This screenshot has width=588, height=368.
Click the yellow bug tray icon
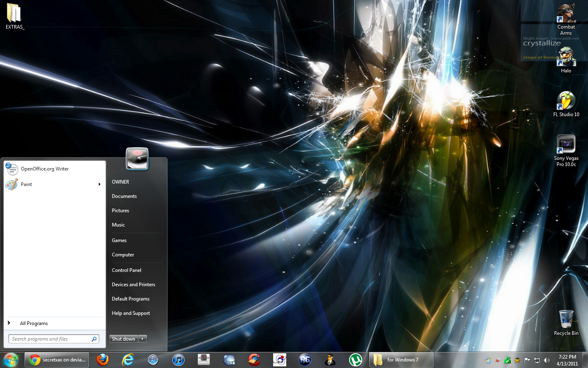tap(517, 360)
